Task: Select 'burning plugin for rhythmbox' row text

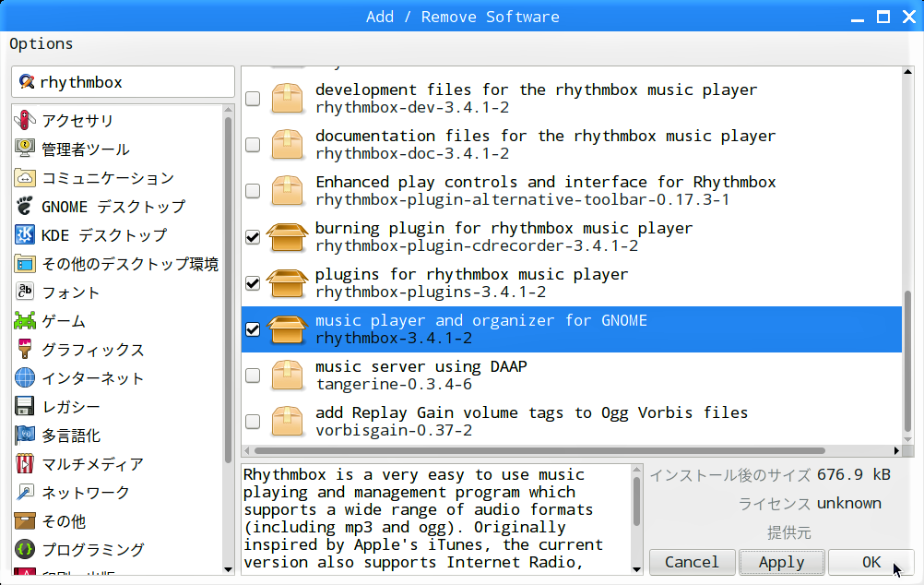Action: pos(503,228)
